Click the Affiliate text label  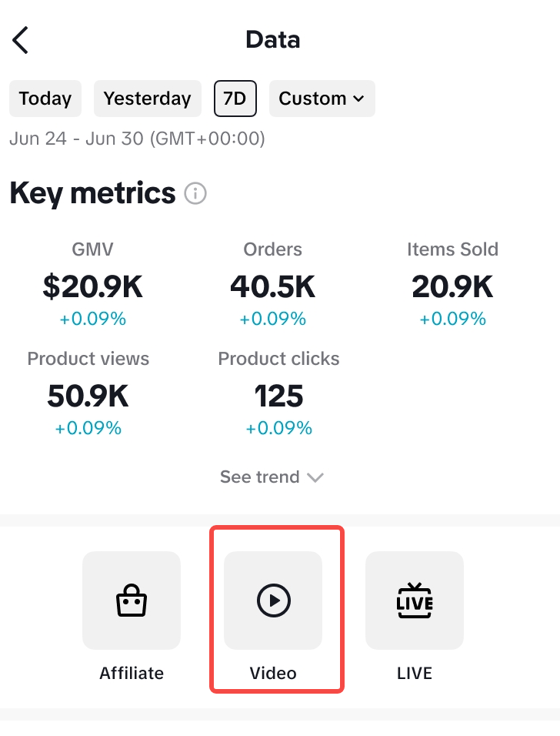[x=132, y=673]
